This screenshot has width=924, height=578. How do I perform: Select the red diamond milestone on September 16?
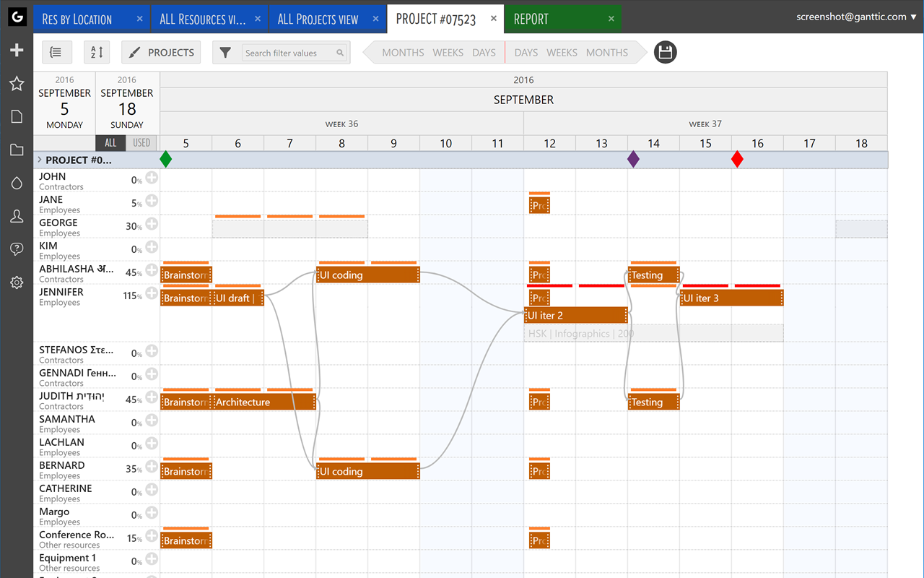(x=737, y=159)
